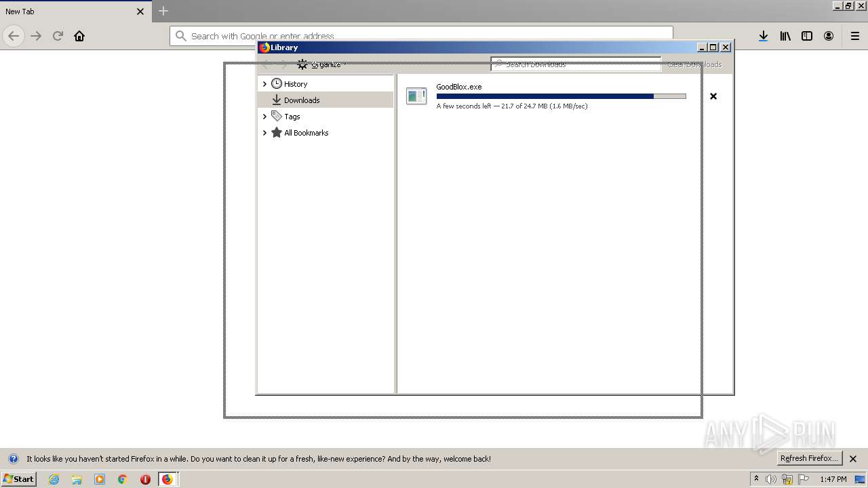Open the Firefox account profile icon

[829, 36]
